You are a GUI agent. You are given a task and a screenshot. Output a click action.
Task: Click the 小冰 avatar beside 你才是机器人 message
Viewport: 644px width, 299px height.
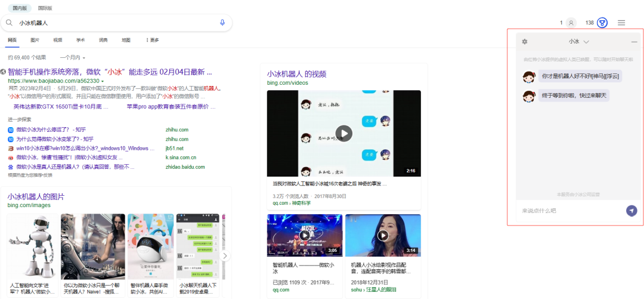[529, 76]
